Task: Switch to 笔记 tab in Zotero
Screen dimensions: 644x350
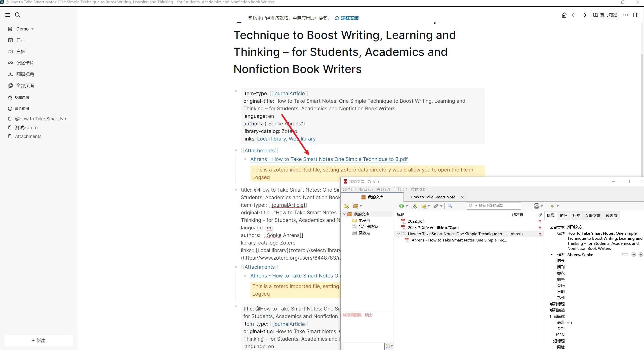Action: (563, 216)
